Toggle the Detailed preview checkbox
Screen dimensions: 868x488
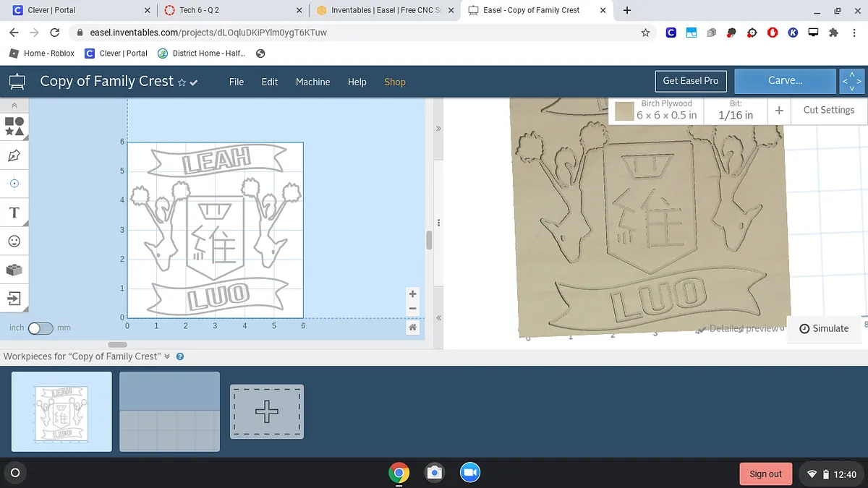pyautogui.click(x=700, y=329)
